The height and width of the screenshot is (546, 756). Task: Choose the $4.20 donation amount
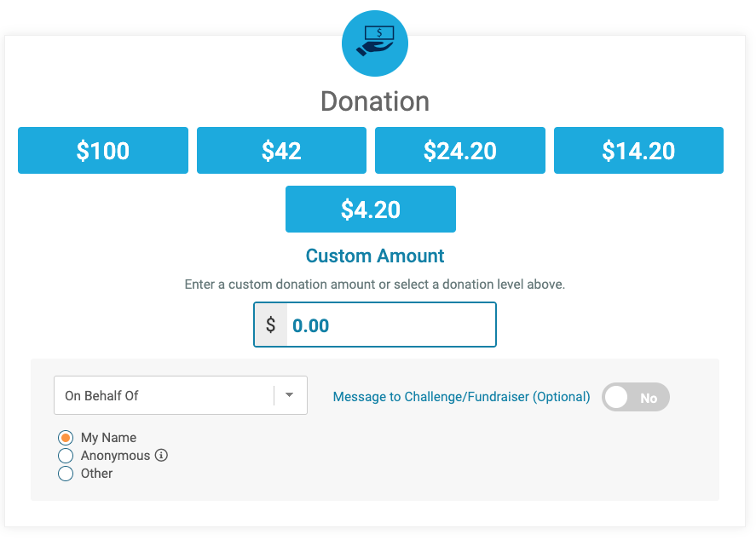click(370, 210)
